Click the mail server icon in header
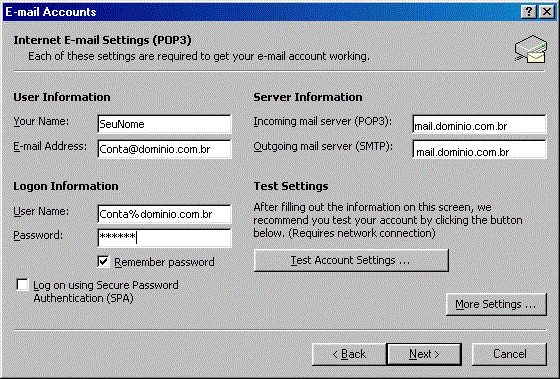 click(531, 49)
